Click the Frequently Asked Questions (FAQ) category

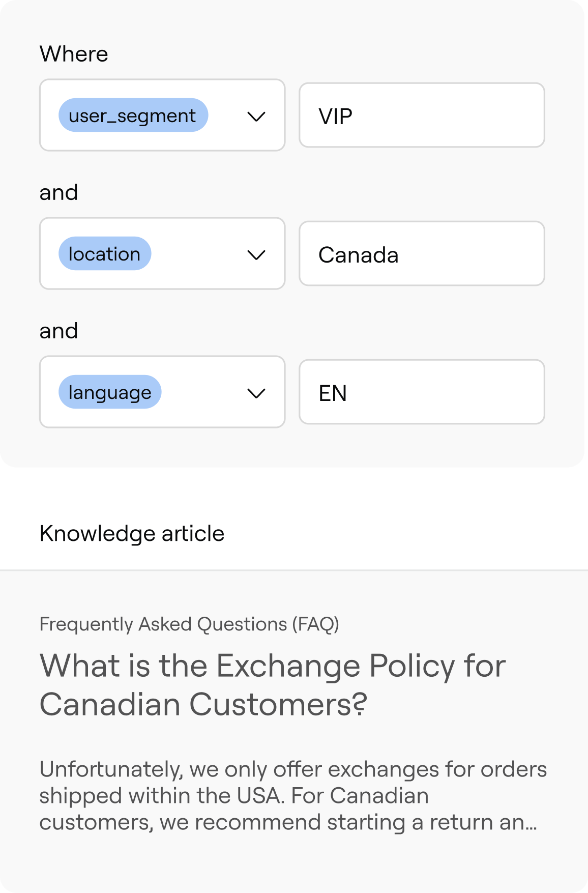point(189,624)
